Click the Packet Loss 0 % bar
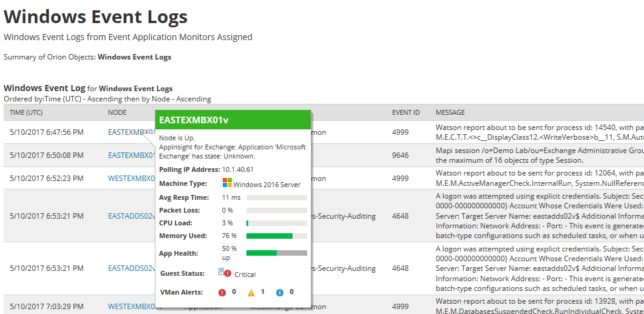644x314 pixels. 276,210
